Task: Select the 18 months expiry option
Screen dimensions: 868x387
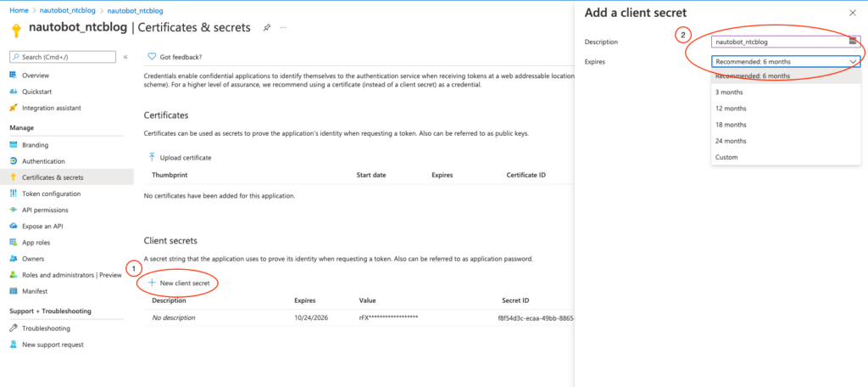Action: click(786, 125)
